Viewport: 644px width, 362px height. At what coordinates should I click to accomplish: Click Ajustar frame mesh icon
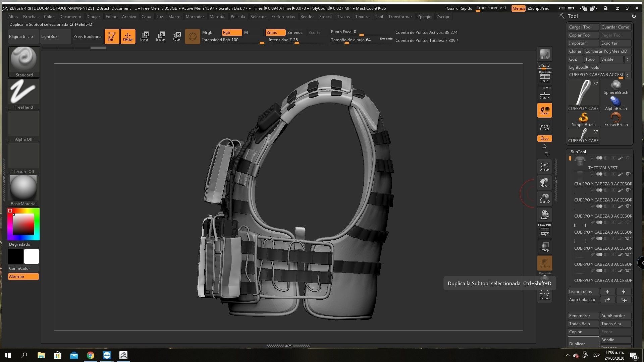click(x=544, y=167)
